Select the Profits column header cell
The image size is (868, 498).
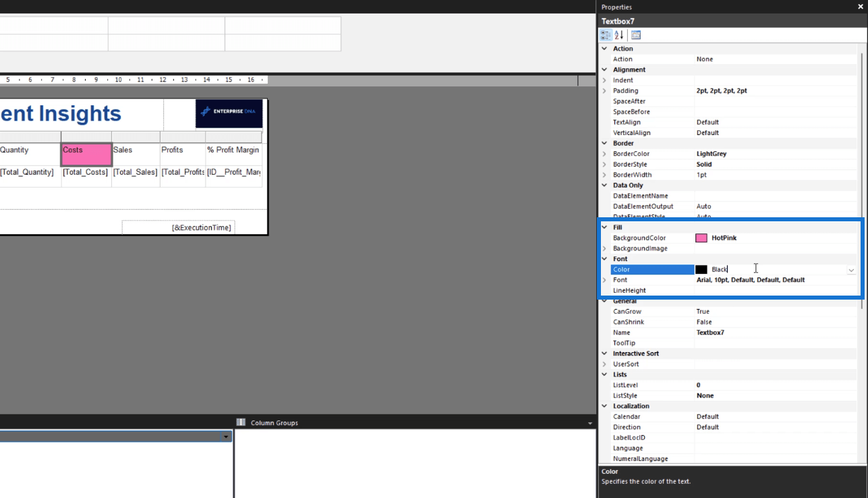point(183,155)
